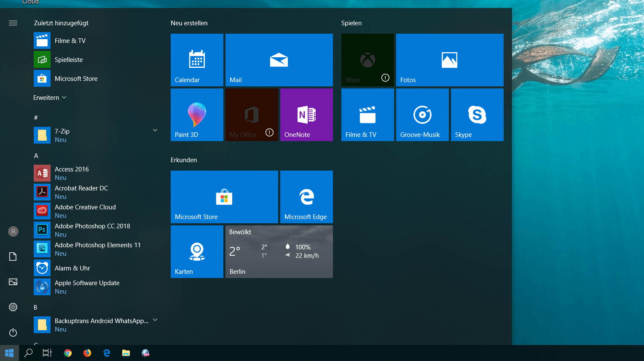Open Filme & TV in the recently added list
This screenshot has width=644, height=361.
(97, 41)
